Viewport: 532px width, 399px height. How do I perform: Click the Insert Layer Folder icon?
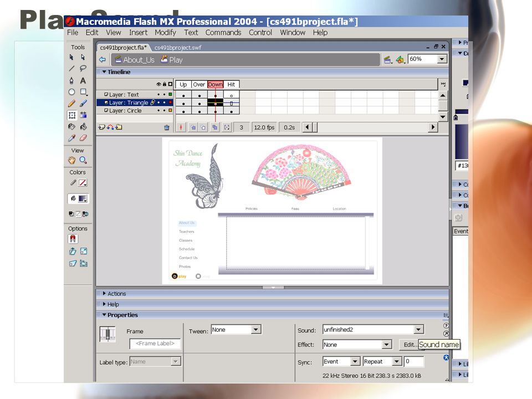pos(119,127)
